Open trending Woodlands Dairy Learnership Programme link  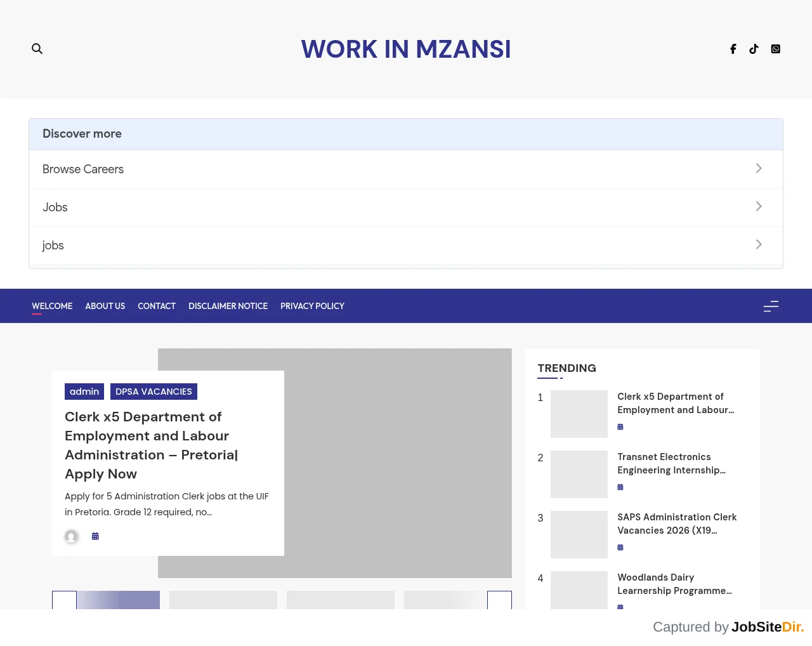point(674,584)
